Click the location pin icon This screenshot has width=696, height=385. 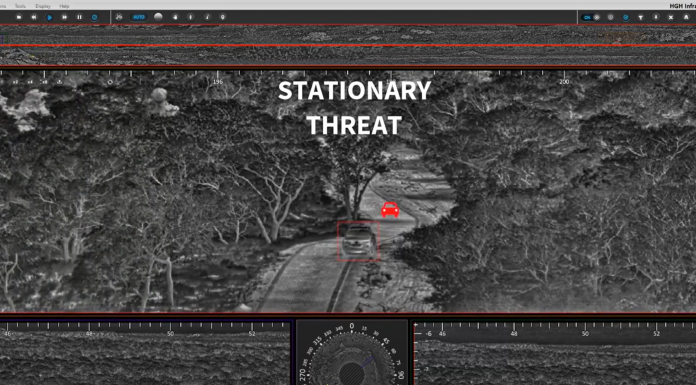pos(222,17)
